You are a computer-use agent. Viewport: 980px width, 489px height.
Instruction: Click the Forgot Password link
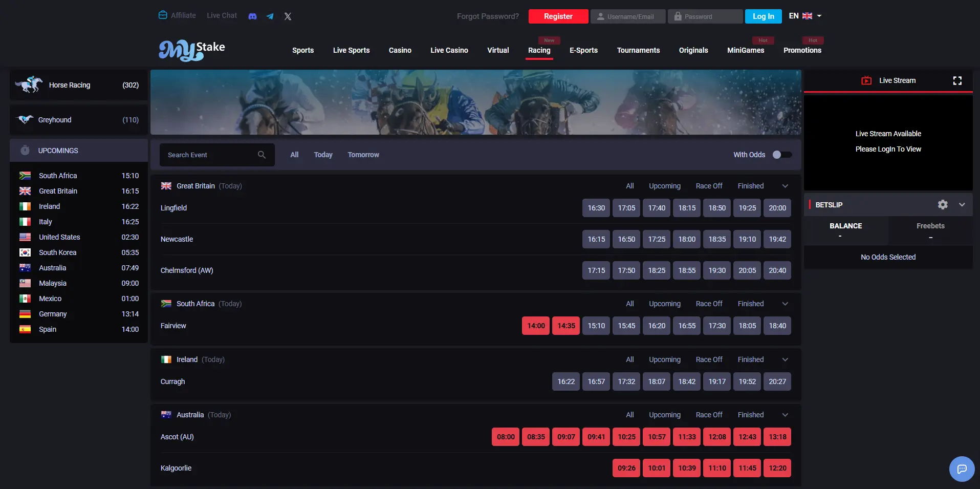tap(487, 16)
